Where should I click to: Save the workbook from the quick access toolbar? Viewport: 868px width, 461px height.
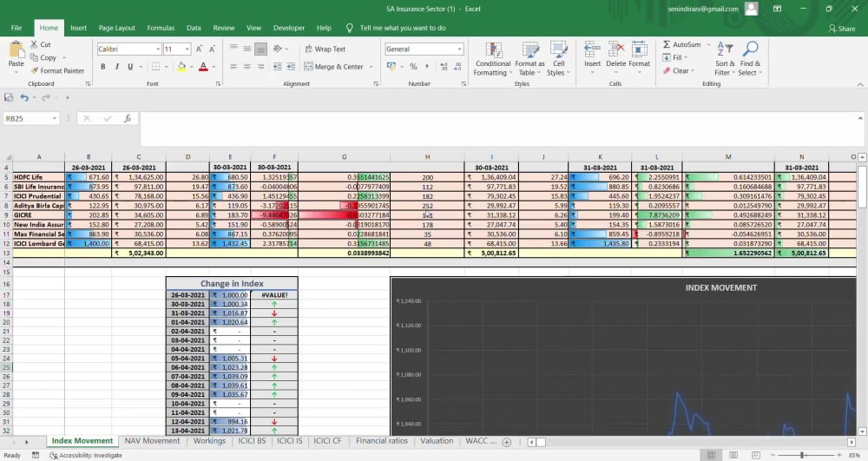9,97
